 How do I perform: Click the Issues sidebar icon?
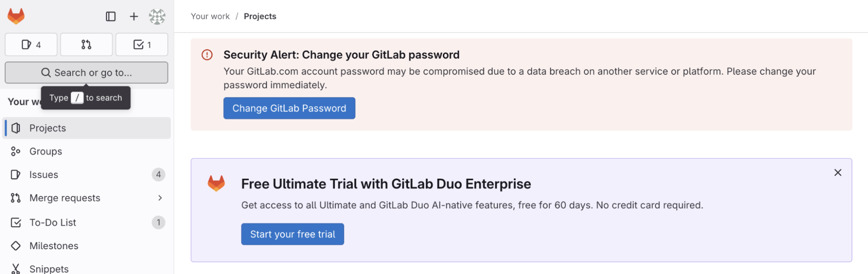coord(16,174)
